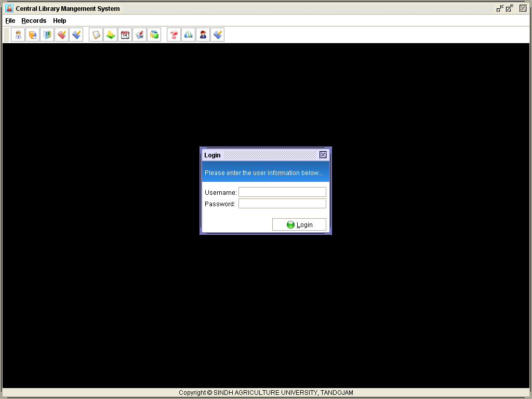Click the blue bar chart toolbar icon
Image resolution: width=532 pixels, height=399 pixels.
(x=189, y=35)
